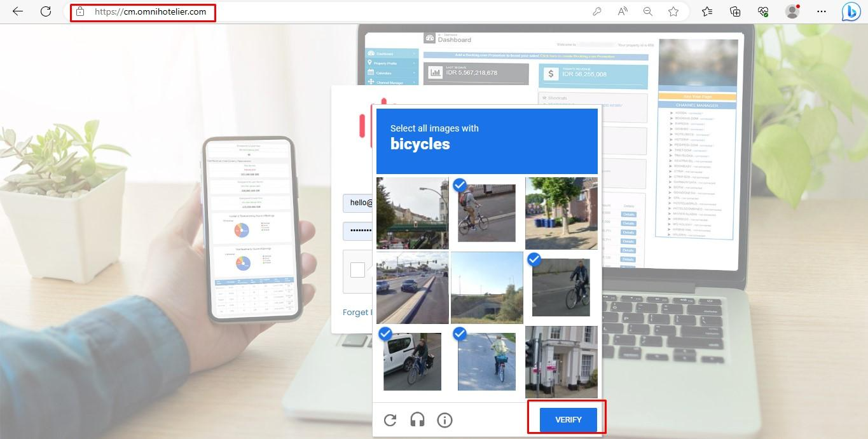Screen dimensions: 868x439
Task: Open the zoom magnifier icon in address bar
Action: tap(648, 11)
